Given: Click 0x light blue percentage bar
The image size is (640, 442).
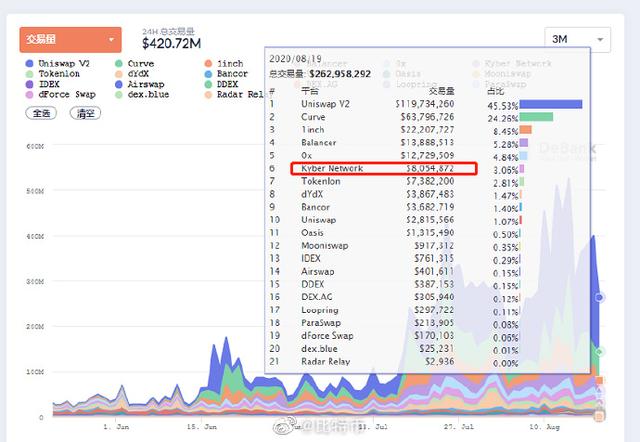Looking at the screenshot, I should click(x=523, y=155).
